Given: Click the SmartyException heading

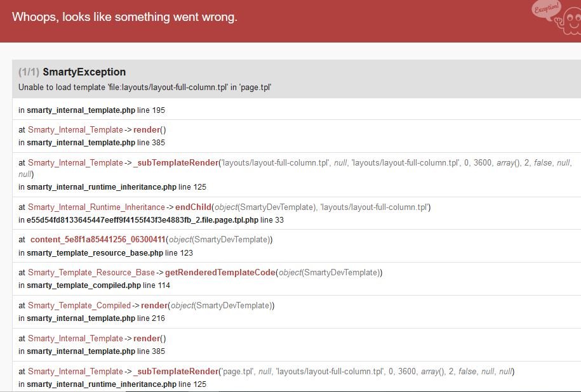Looking at the screenshot, I should pyautogui.click(x=84, y=72).
